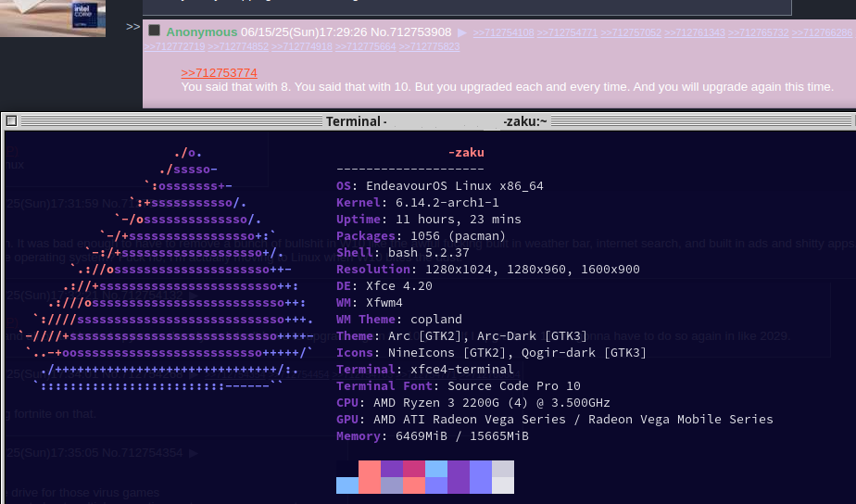Open reply backlink >>712774852
This screenshot has height=504, width=856.
tap(238, 46)
